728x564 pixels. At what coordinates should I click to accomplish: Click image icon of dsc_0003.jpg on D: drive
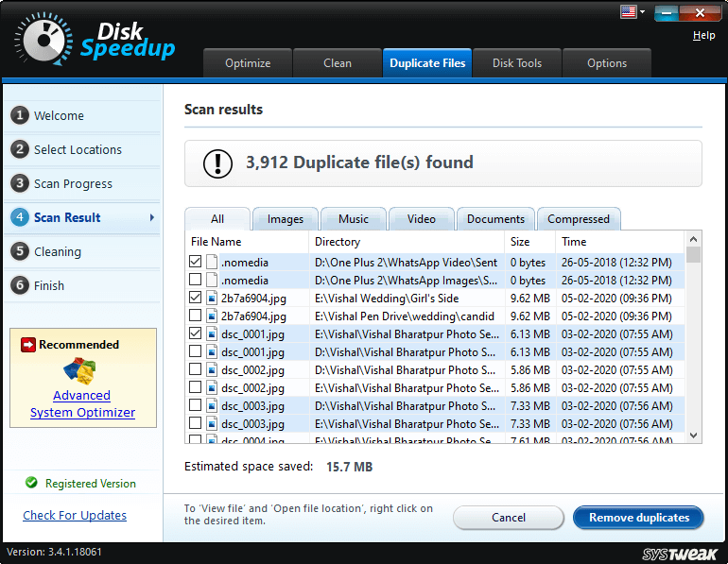212,406
